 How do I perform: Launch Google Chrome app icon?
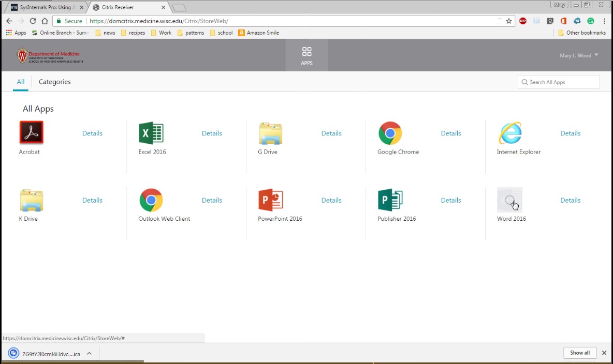point(390,133)
